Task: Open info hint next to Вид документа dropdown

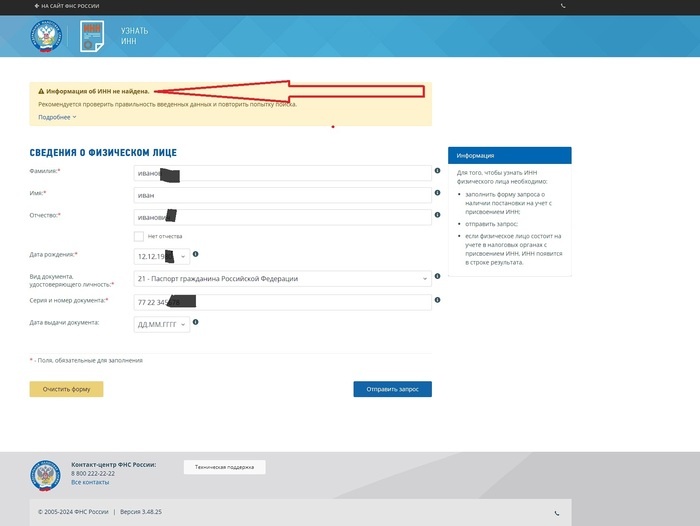Action: 438,276
